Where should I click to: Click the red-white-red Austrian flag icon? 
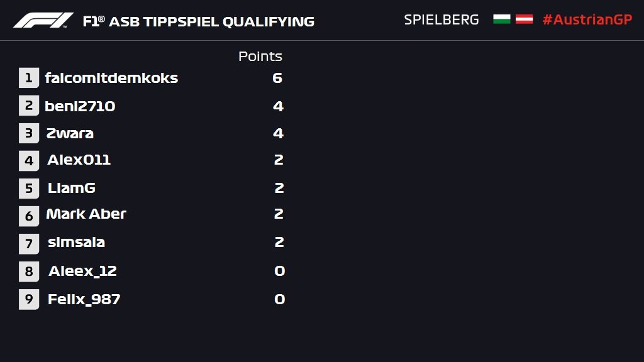point(524,19)
